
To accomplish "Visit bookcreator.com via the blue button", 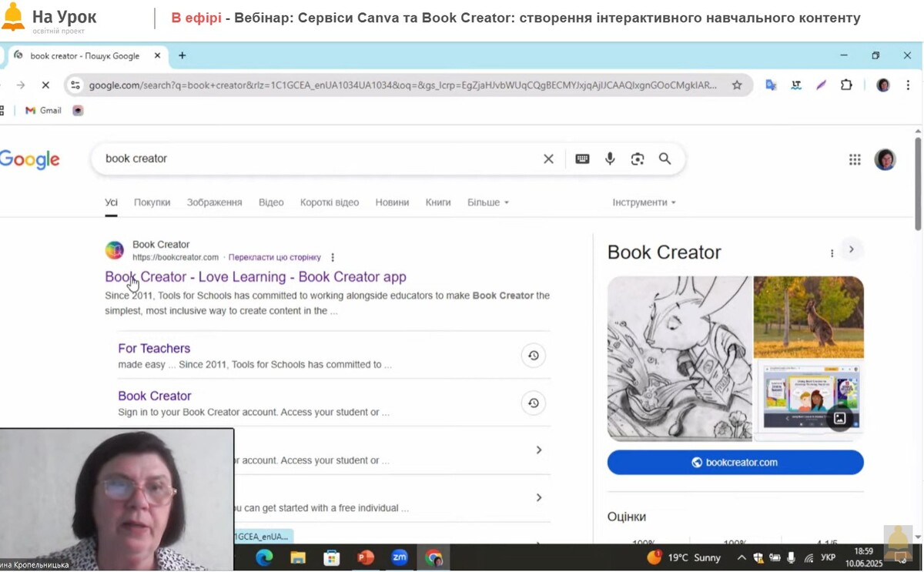I will [735, 463].
